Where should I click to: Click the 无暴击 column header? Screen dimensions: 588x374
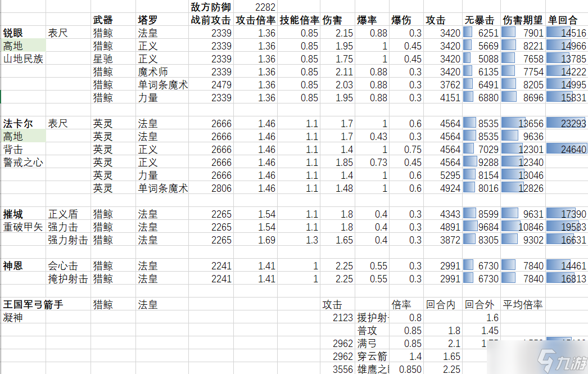(481, 20)
